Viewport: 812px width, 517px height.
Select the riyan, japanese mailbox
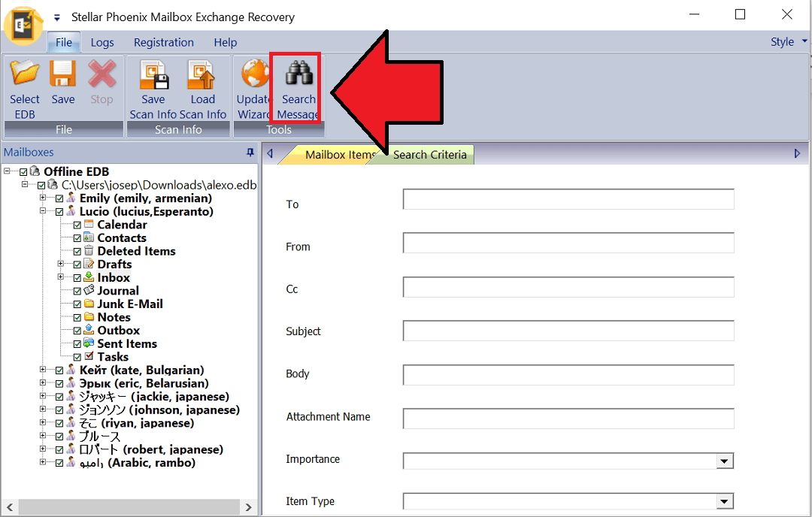136,423
